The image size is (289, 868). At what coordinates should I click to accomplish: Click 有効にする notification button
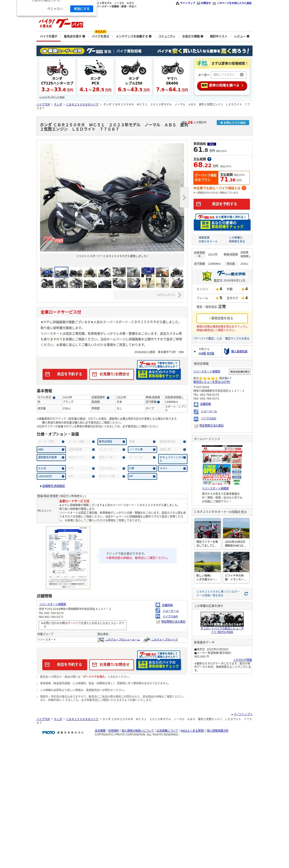[81, 9]
